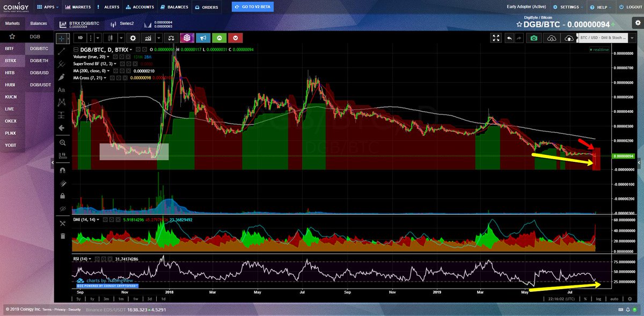Undo the last chart action
Viewport: 644px width, 316px height.
tap(508, 38)
